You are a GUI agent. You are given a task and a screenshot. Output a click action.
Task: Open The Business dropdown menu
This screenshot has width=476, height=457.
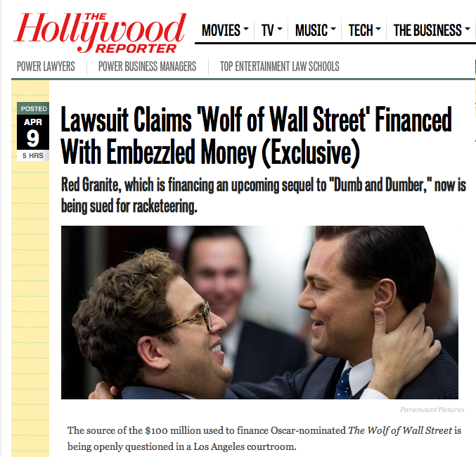(432, 30)
